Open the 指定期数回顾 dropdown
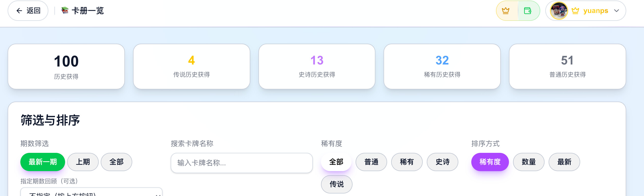The height and width of the screenshot is (196, 644). 91,192
